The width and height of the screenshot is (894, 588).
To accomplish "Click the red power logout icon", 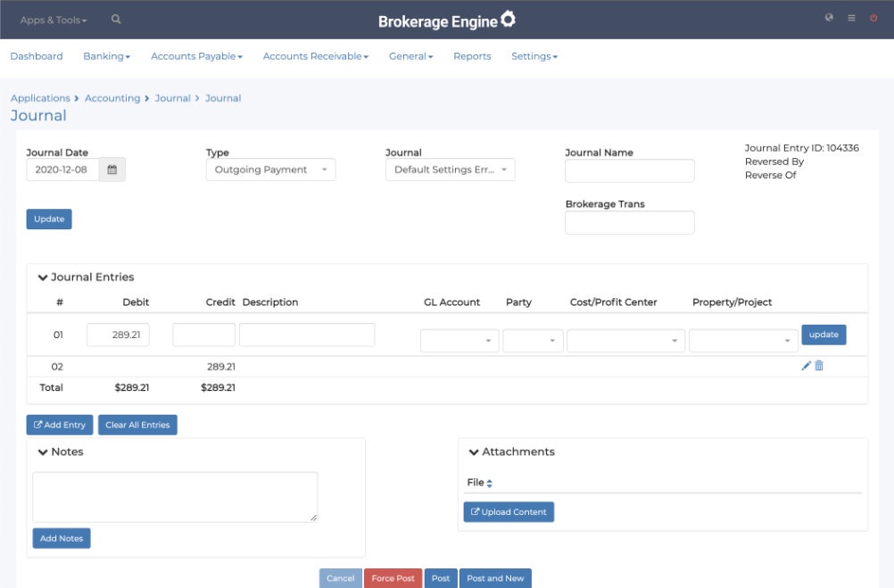I will click(x=873, y=18).
